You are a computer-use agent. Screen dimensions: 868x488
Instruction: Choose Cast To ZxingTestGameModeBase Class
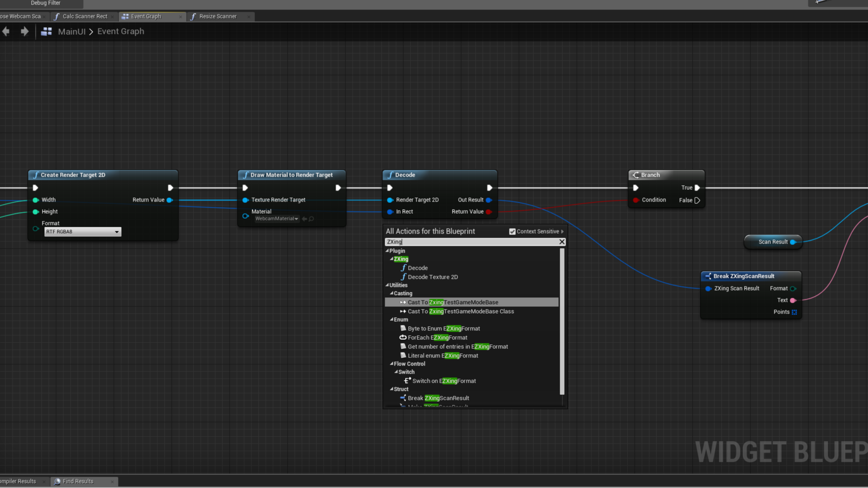click(460, 311)
